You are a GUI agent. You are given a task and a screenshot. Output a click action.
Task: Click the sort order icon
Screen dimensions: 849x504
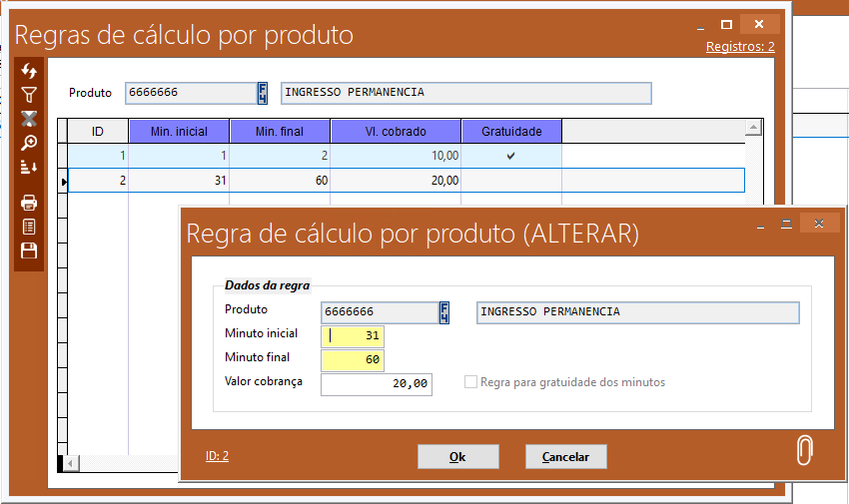tap(29, 167)
